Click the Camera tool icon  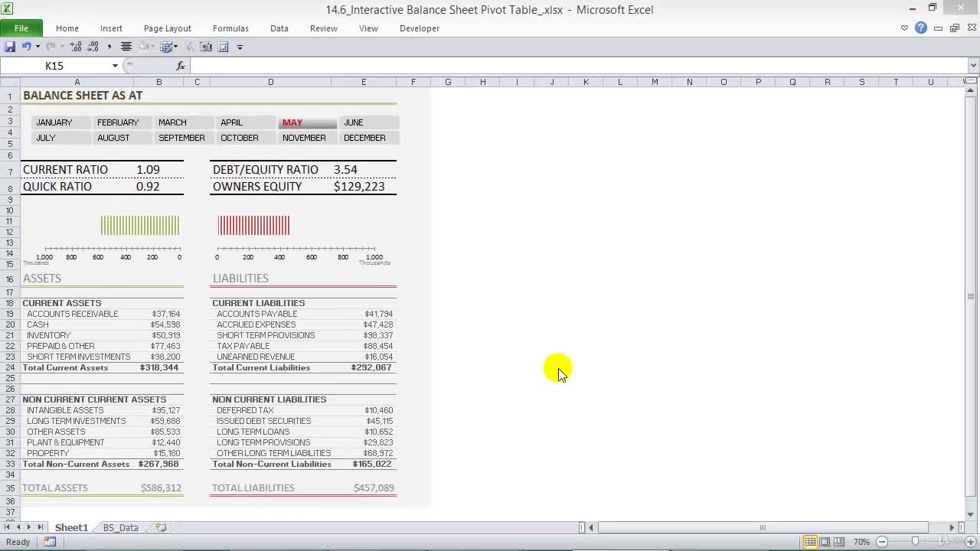(207, 47)
